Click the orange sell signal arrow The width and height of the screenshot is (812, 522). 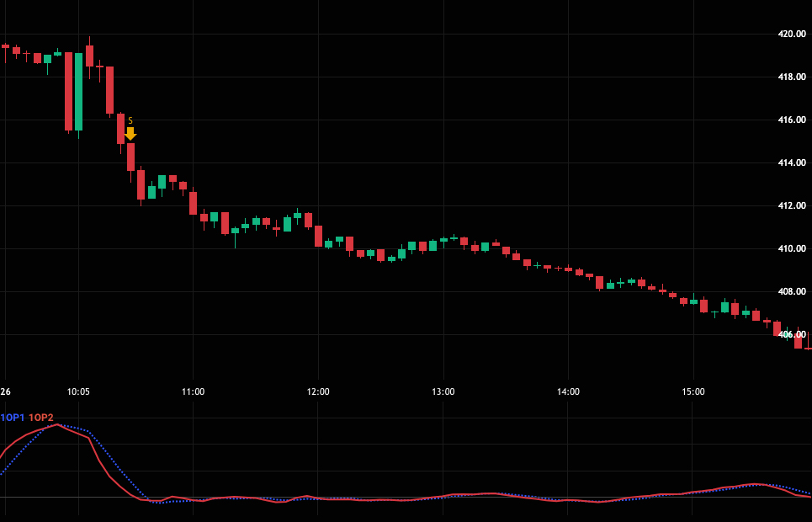coord(130,135)
